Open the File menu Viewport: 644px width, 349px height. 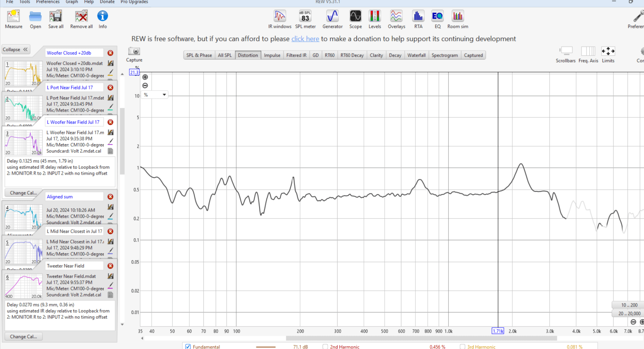click(x=10, y=2)
